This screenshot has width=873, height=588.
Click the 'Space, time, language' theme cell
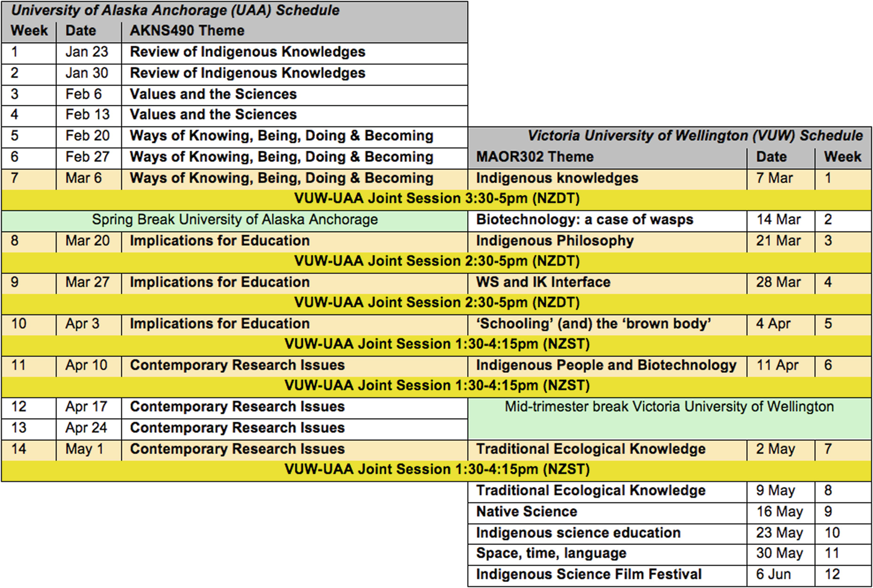coord(607,554)
